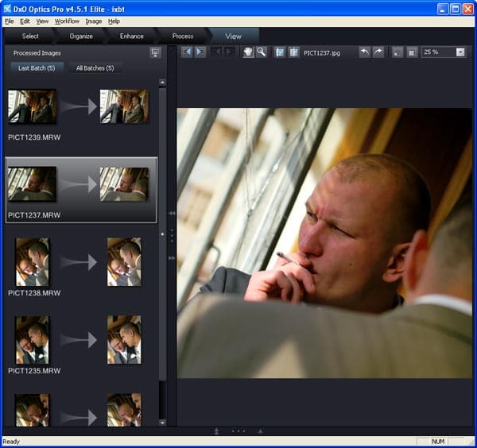Select the Zoom magnifier tool
This screenshot has height=448, width=477.
tap(262, 52)
